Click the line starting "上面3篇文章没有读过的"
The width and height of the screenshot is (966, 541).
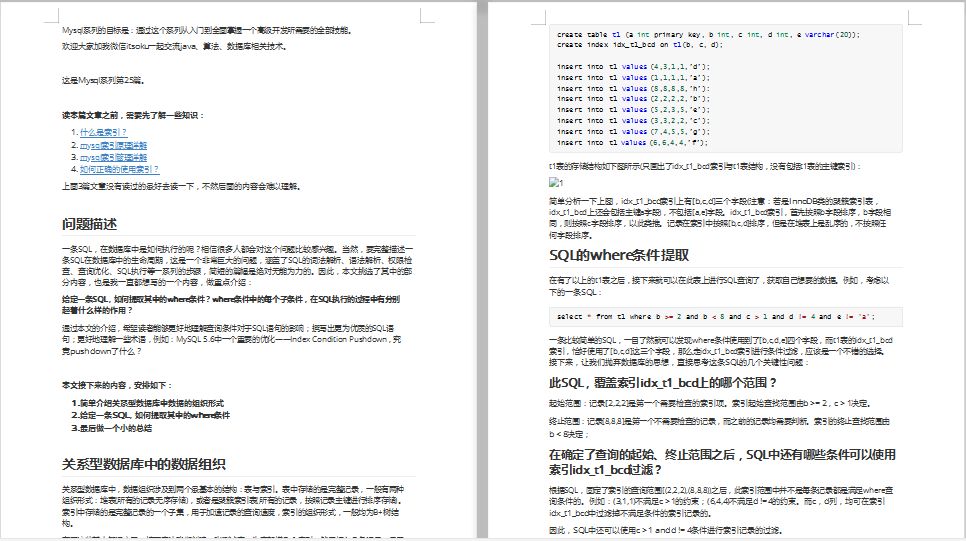coord(182,186)
